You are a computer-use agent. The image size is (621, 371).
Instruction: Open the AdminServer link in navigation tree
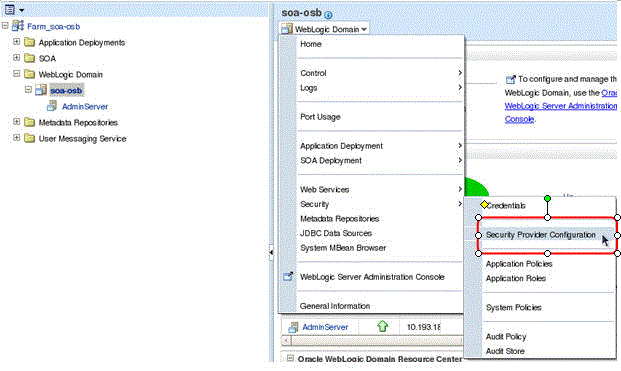(85, 107)
